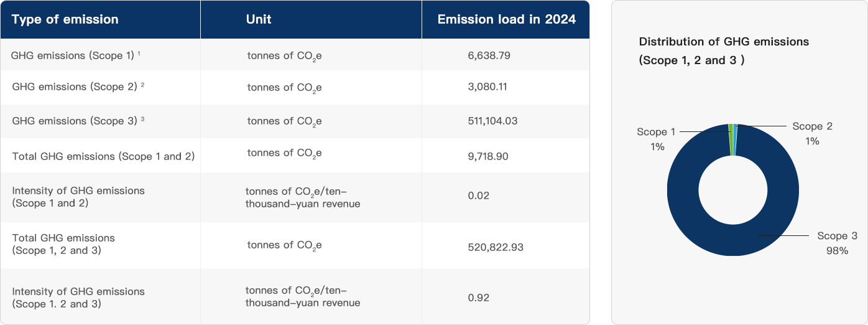The width and height of the screenshot is (868, 325).
Task: Select the Emission load in 2024 header
Action: click(x=506, y=19)
